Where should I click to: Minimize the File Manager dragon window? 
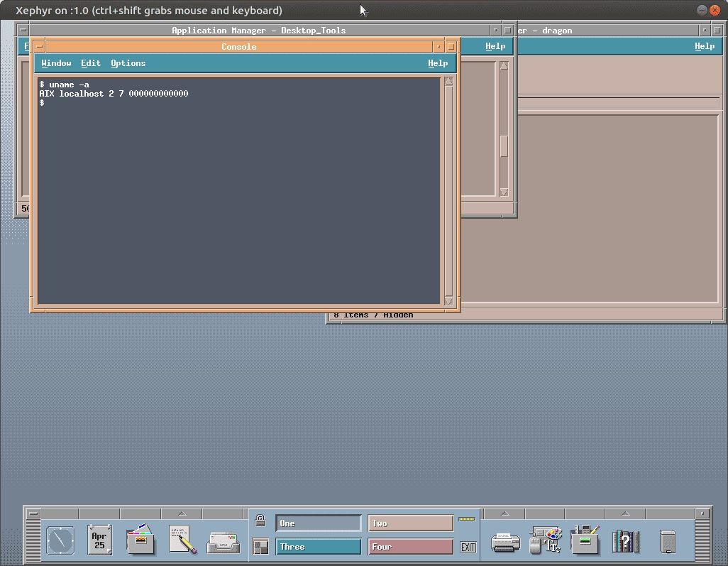[x=705, y=31]
